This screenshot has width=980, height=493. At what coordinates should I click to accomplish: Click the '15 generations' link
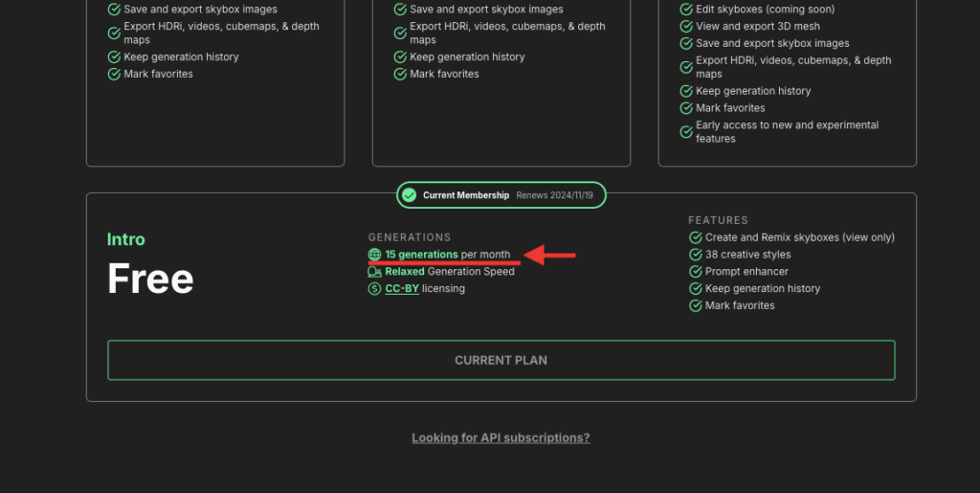[x=421, y=255]
